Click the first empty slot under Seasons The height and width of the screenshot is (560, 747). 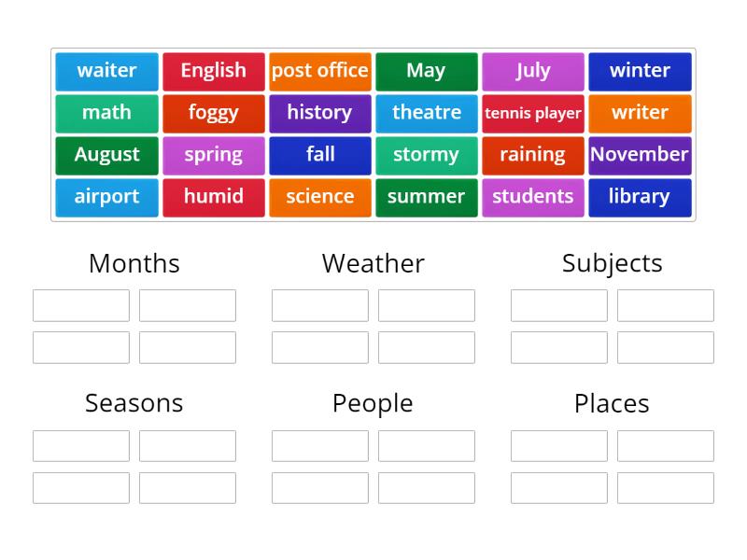(80, 445)
